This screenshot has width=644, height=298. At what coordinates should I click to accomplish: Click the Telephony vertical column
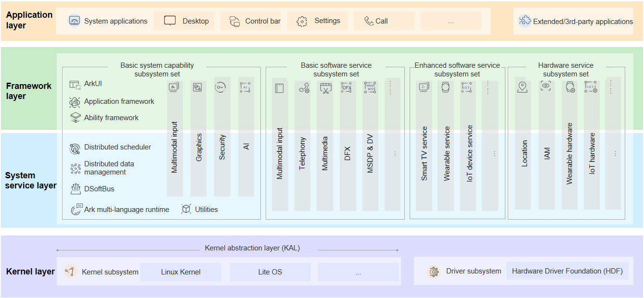coord(302,149)
